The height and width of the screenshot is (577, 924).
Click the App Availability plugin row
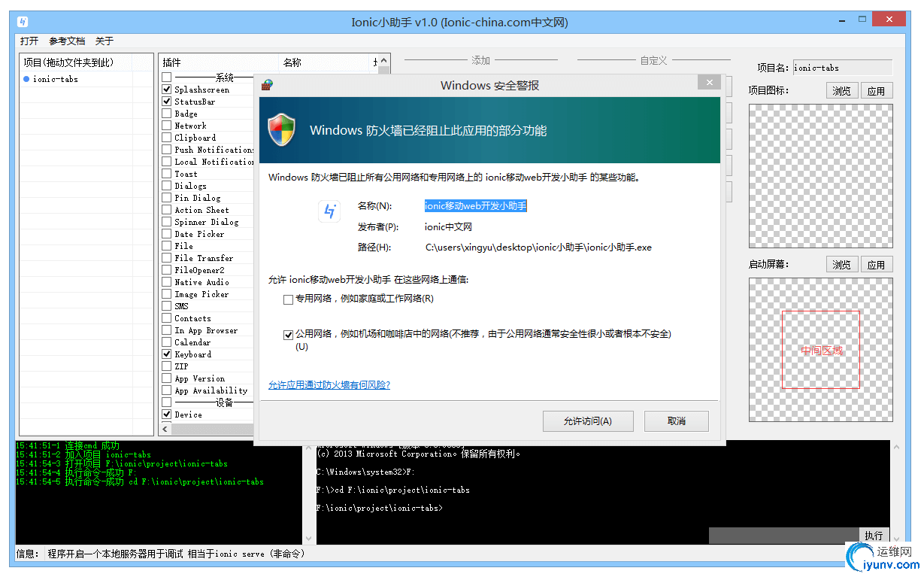[x=208, y=390]
